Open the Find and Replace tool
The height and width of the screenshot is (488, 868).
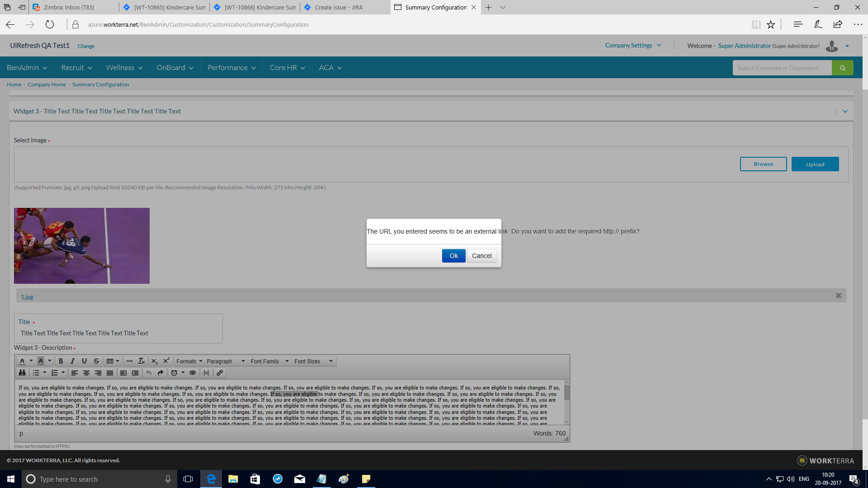click(22, 373)
